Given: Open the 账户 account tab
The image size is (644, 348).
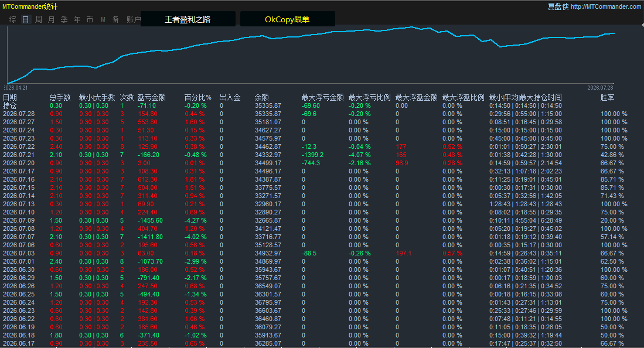Looking at the screenshot, I should coord(133,19).
